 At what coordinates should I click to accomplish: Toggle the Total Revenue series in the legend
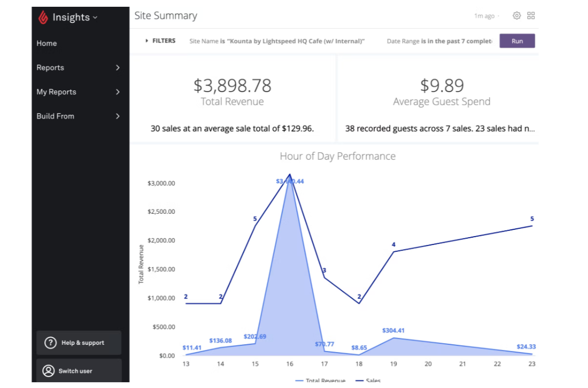point(322,381)
